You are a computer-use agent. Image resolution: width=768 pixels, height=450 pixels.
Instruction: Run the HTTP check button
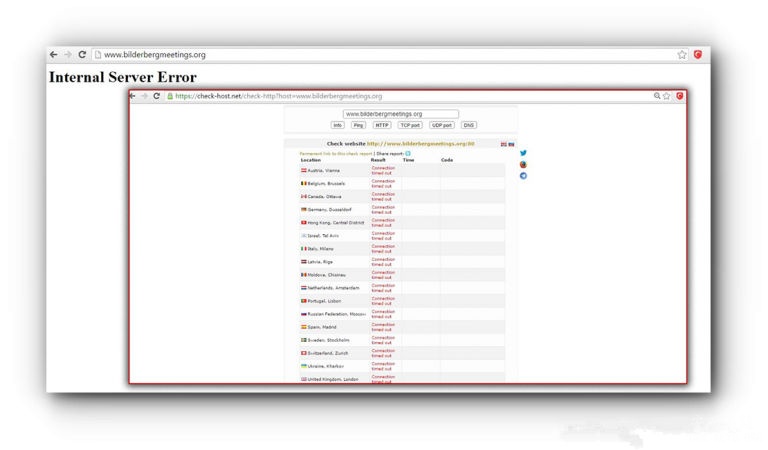pos(382,125)
